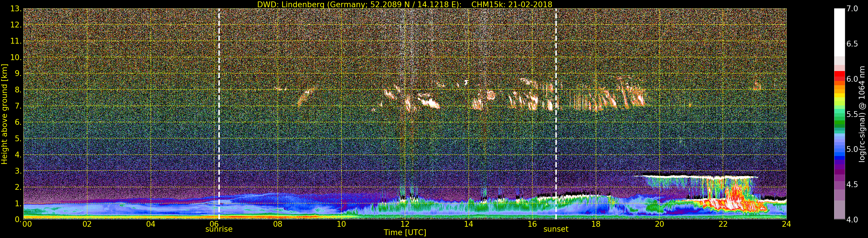Click the 'sunset' label below the time axis
Viewport: 868px width, 238px height.
(556, 229)
